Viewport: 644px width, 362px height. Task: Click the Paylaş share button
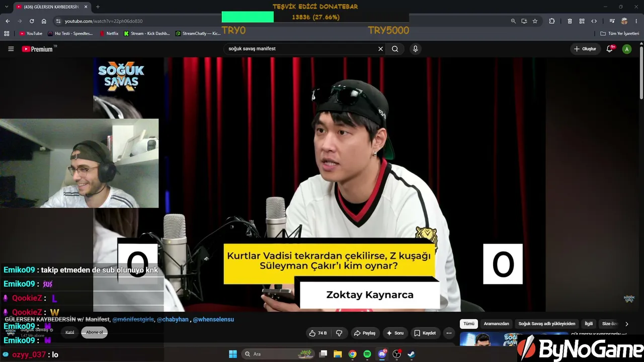tap(365, 333)
